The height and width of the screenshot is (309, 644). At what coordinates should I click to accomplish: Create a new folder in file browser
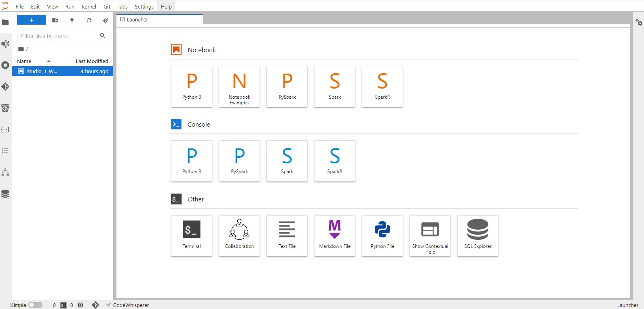click(x=55, y=20)
